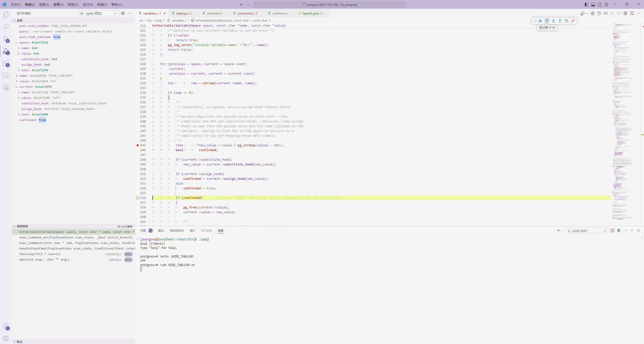The width and height of the screenshot is (644, 344).
Task: Maximize the panel with the up chevron
Action: [x=632, y=231]
